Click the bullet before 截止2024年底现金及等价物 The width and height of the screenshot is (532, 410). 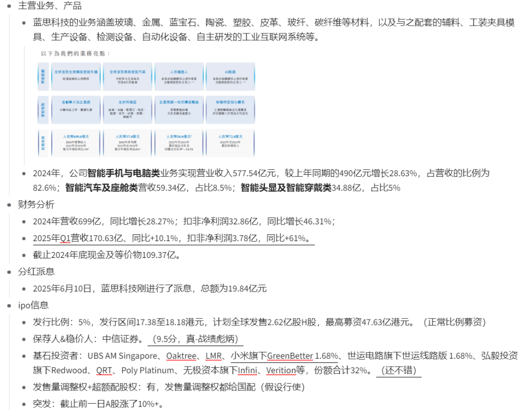coord(24,255)
